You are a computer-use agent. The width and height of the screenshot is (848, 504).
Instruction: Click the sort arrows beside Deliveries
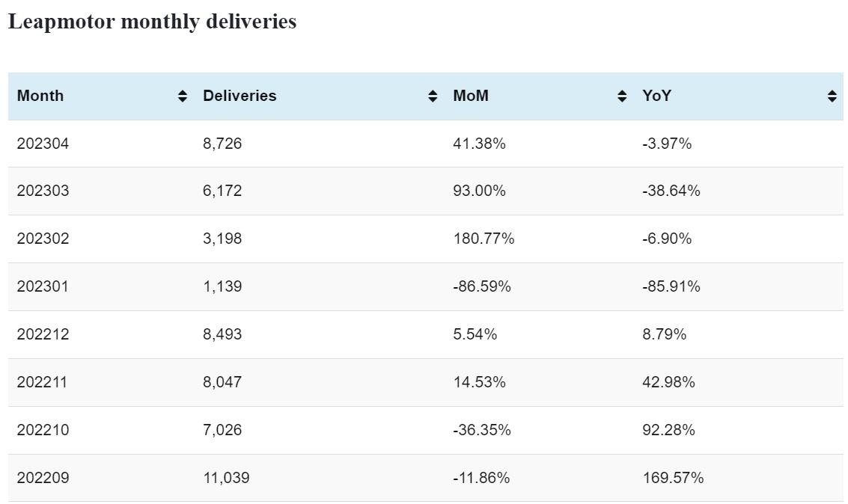pyautogui.click(x=433, y=96)
